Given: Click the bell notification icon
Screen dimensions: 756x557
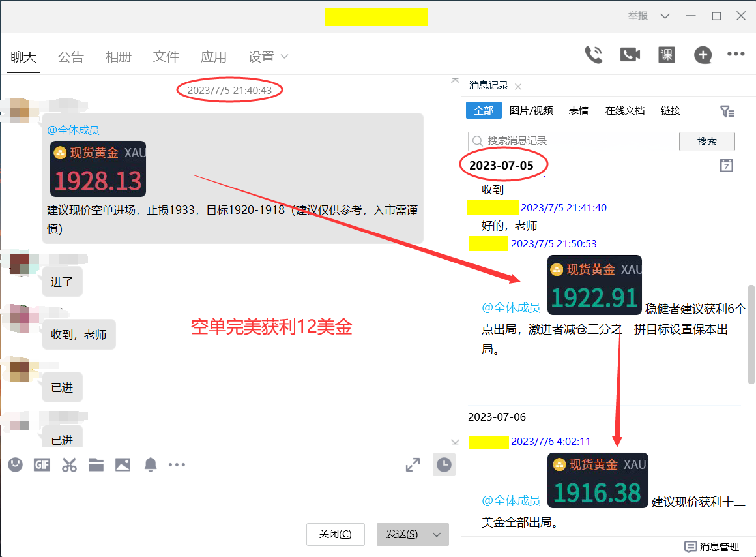Looking at the screenshot, I should tap(151, 465).
